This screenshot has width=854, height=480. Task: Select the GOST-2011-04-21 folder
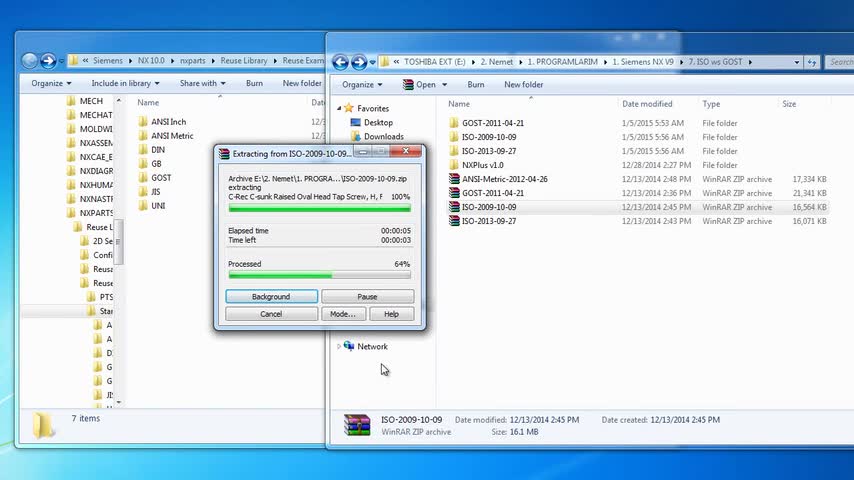pos(493,123)
